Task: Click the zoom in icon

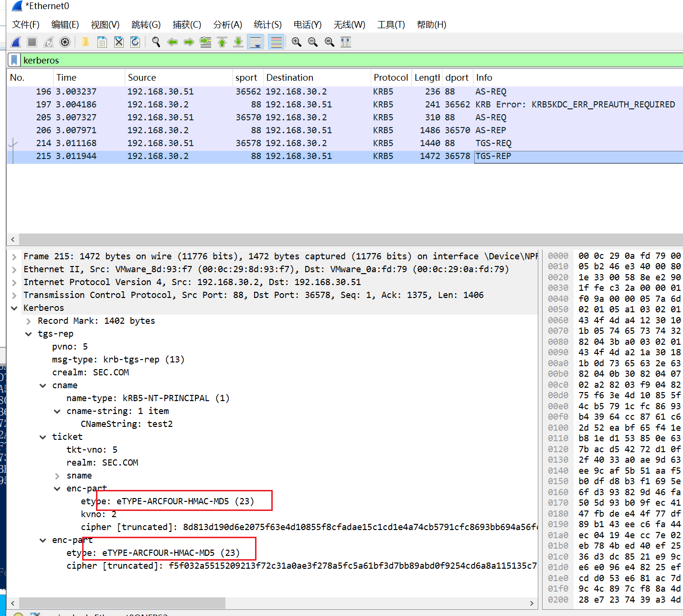Action: click(296, 42)
